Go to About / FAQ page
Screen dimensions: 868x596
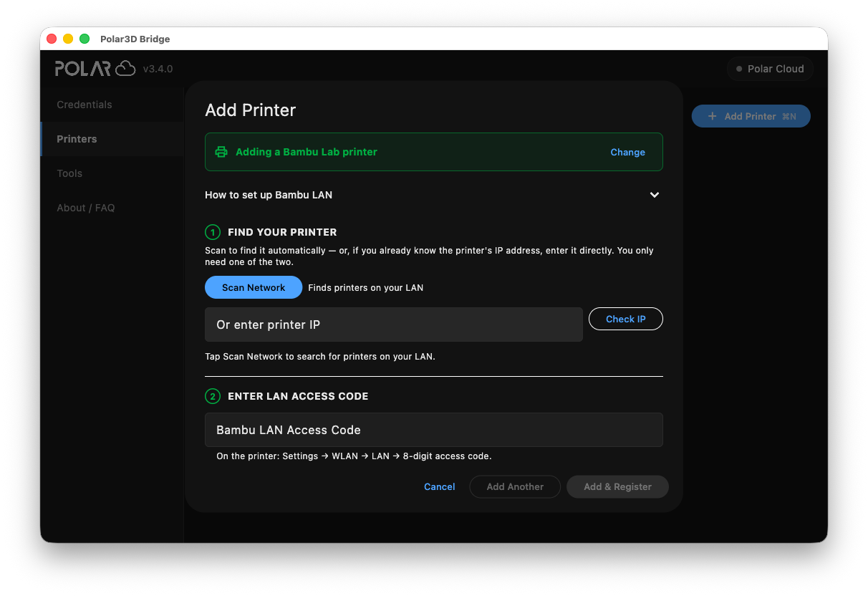112,208
